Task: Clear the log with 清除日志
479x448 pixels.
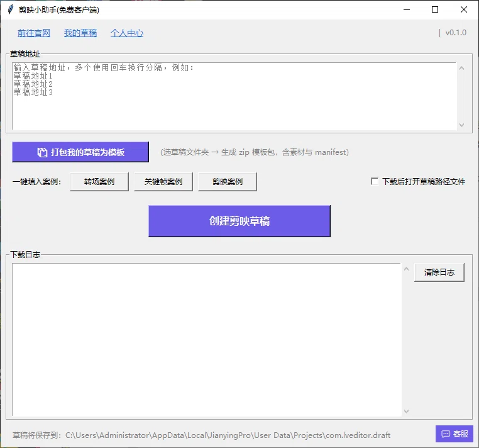Action: [439, 272]
